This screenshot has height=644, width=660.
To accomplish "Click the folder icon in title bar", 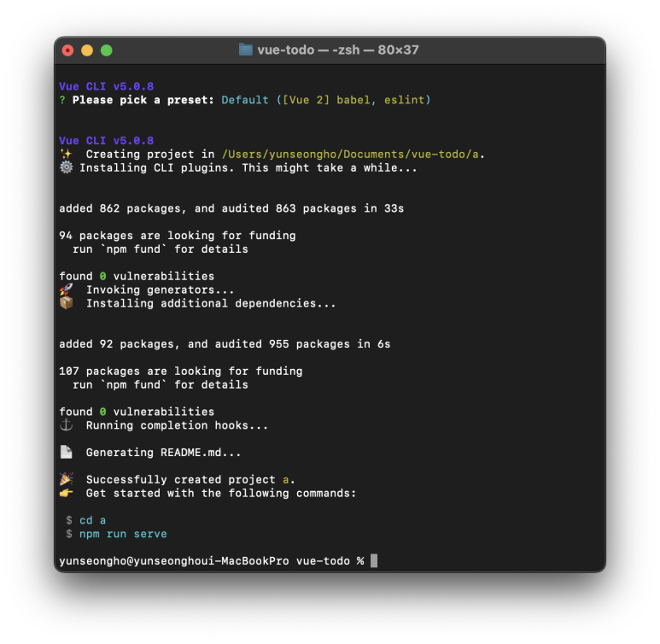I will click(x=245, y=50).
